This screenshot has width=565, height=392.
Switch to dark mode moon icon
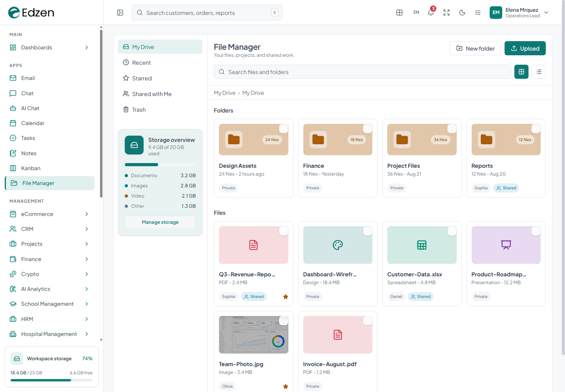pos(462,13)
